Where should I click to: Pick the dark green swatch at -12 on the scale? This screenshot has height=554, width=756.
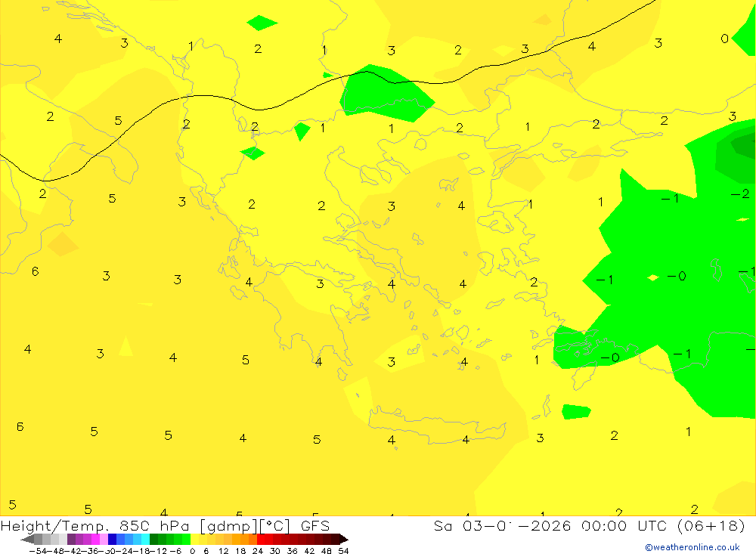coord(153,540)
